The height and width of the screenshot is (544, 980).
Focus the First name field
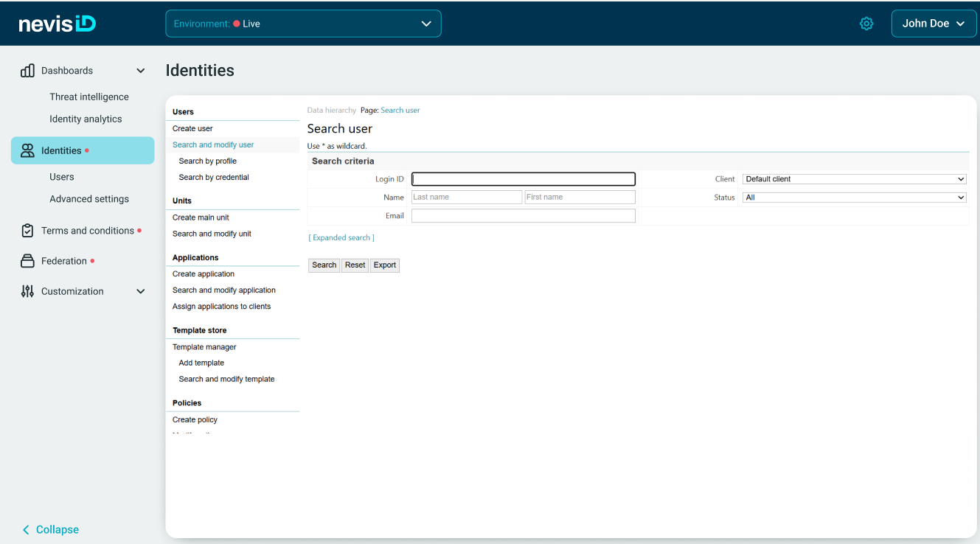click(580, 198)
